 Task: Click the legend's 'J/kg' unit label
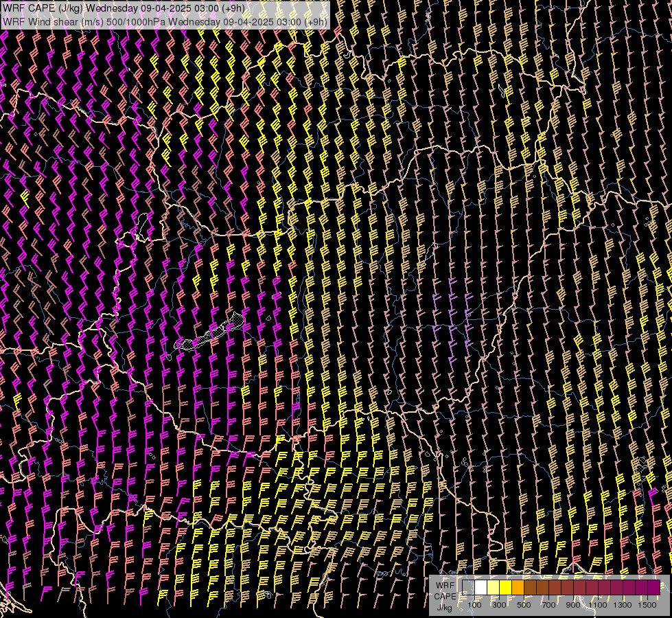tap(444, 608)
